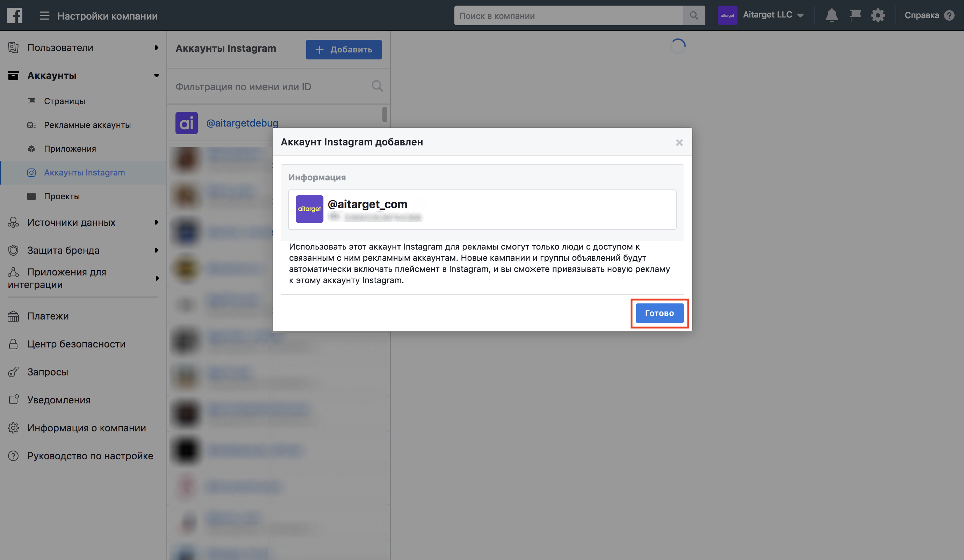This screenshot has height=560, width=964.
Task: Click the Информация heading in the dialog
Action: [317, 178]
